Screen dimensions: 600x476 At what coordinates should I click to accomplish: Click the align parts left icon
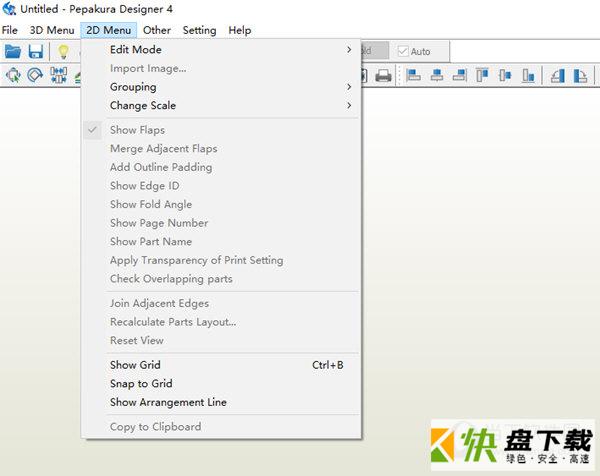point(413,75)
